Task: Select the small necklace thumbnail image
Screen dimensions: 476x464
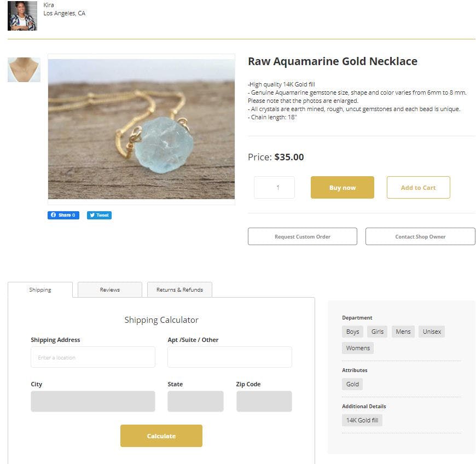Action: point(24,69)
